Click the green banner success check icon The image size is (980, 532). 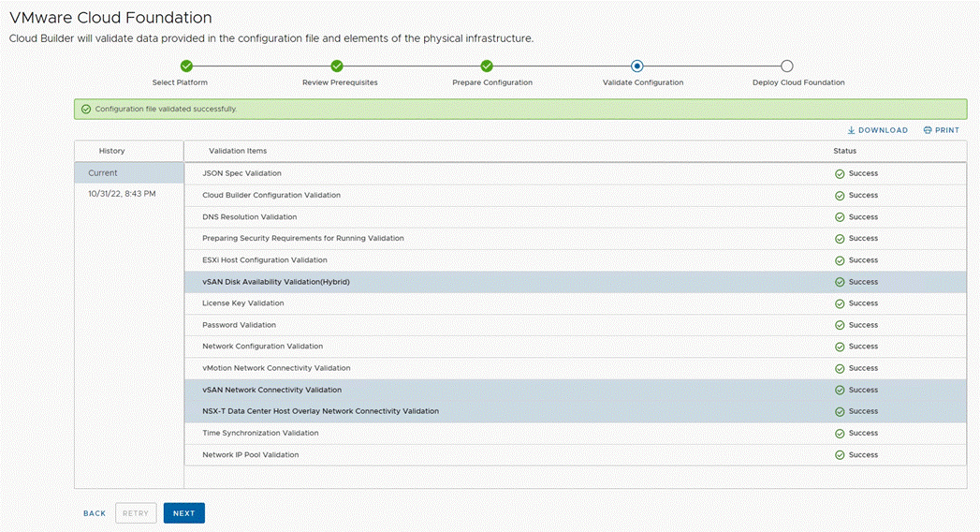point(86,109)
